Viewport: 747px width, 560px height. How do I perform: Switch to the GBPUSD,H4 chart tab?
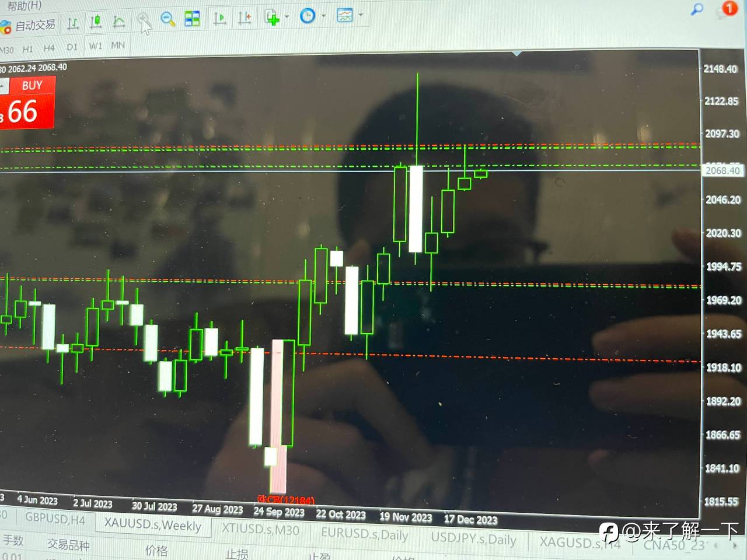click(x=55, y=519)
